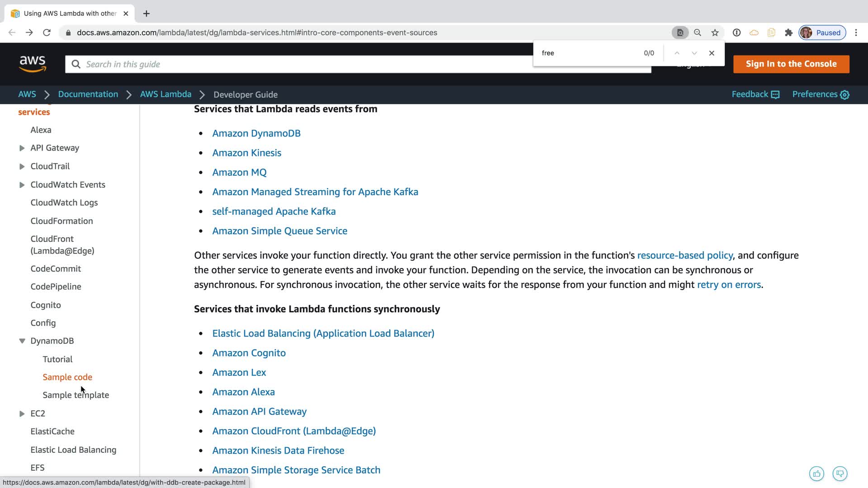Open Preferences gear icon
This screenshot has width=868, height=488.
[x=844, y=94]
